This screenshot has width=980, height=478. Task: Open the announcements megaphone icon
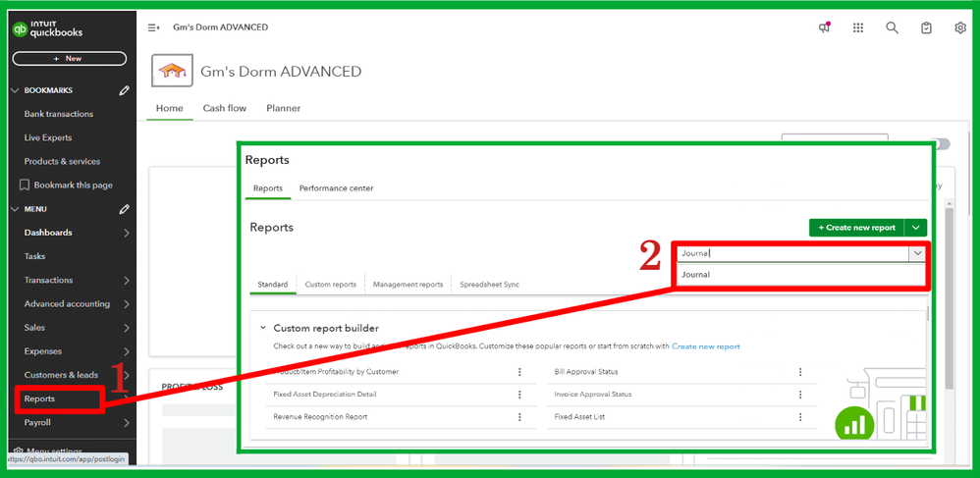[825, 27]
